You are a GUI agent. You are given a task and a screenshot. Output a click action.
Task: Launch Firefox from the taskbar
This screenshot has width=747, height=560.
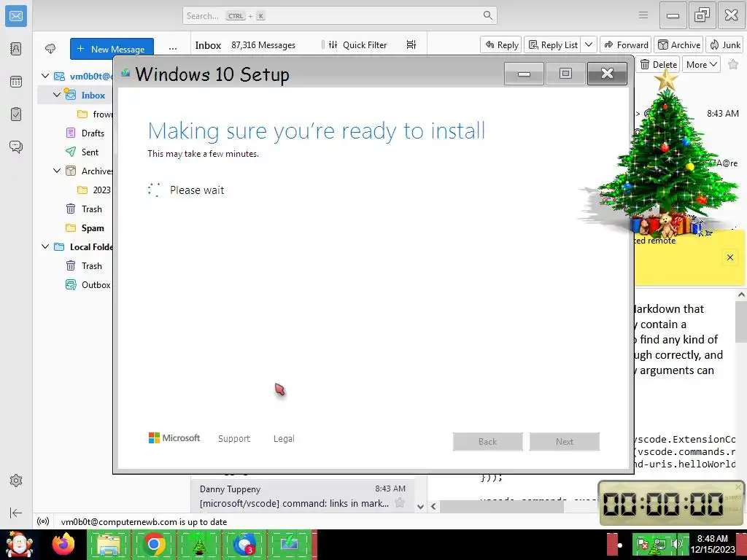pos(63,544)
